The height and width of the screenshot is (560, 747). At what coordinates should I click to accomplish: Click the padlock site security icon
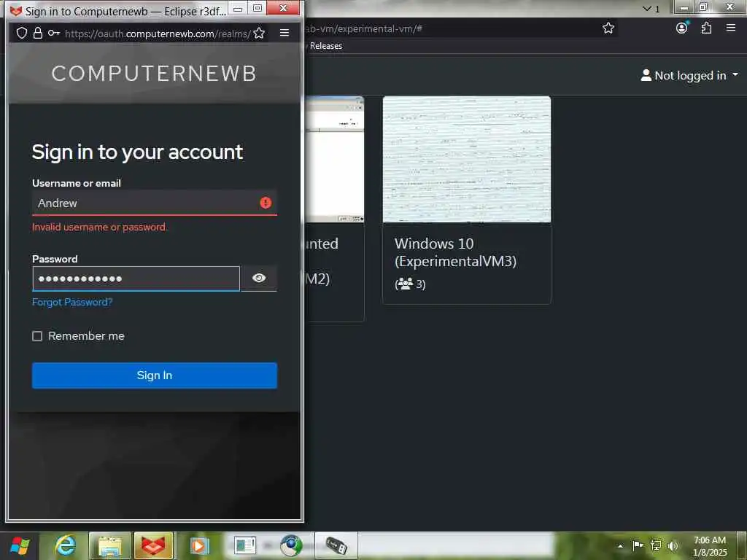(38, 33)
